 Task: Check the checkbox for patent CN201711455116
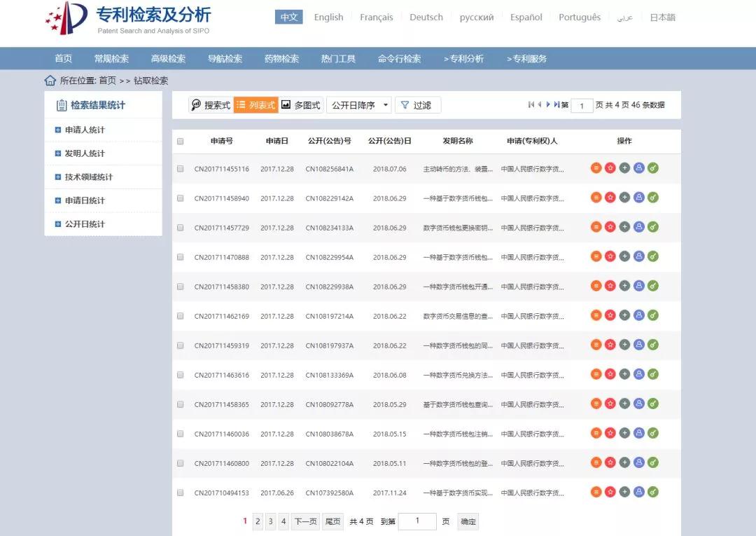180,167
